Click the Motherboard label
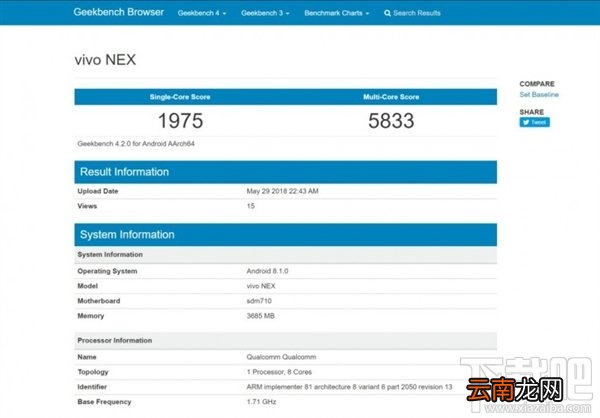This screenshot has height=418, width=600. tap(99, 301)
